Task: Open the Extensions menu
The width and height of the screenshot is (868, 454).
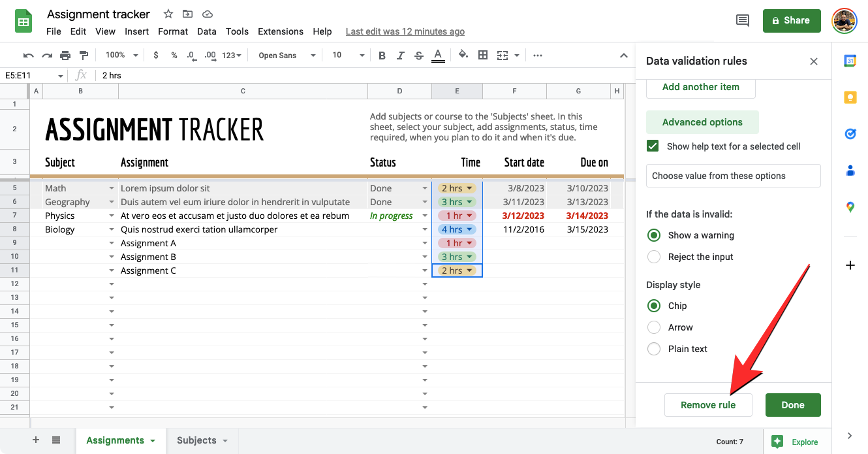Action: [281, 31]
